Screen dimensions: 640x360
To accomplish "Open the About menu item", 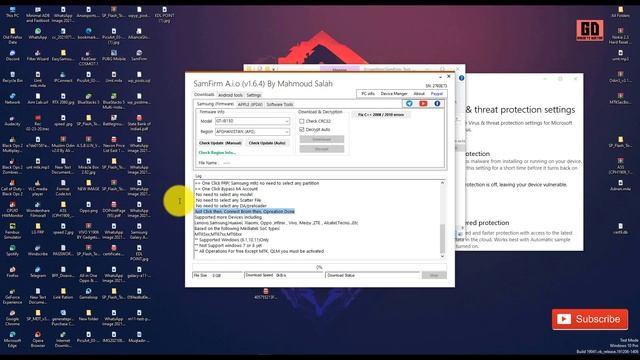I will coord(419,93).
